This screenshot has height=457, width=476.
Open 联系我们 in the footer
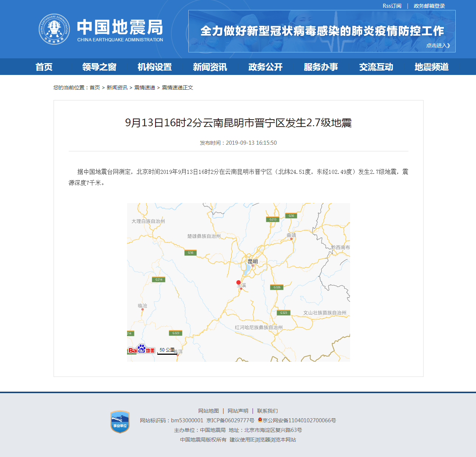(267, 410)
